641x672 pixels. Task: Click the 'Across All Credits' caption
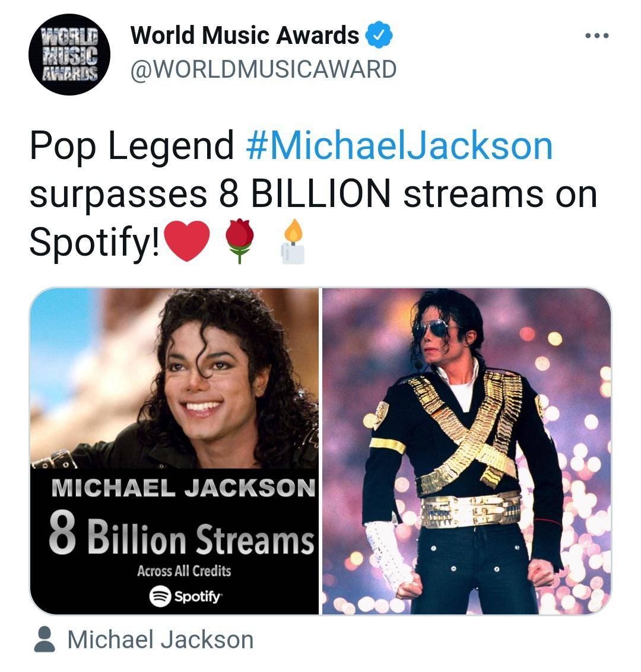[x=184, y=571]
